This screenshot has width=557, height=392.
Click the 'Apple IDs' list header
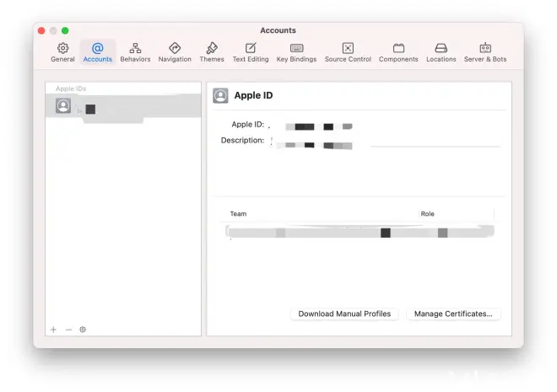pyautogui.click(x=71, y=89)
